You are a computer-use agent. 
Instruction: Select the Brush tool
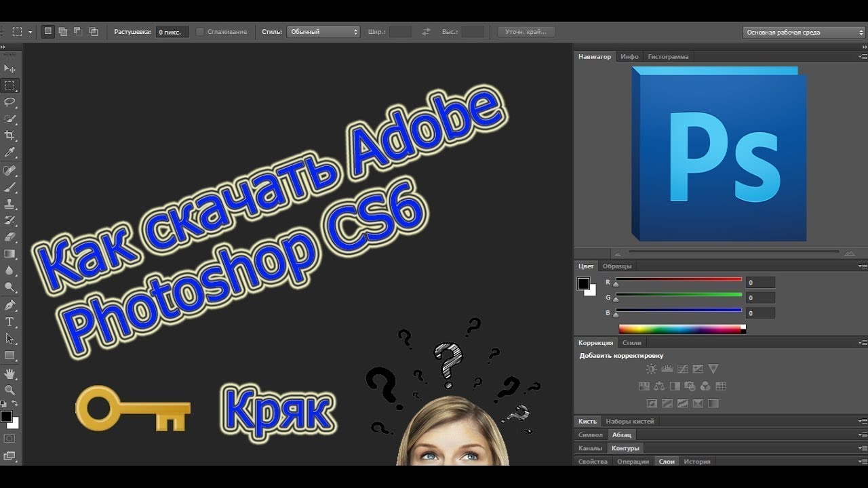coord(9,188)
